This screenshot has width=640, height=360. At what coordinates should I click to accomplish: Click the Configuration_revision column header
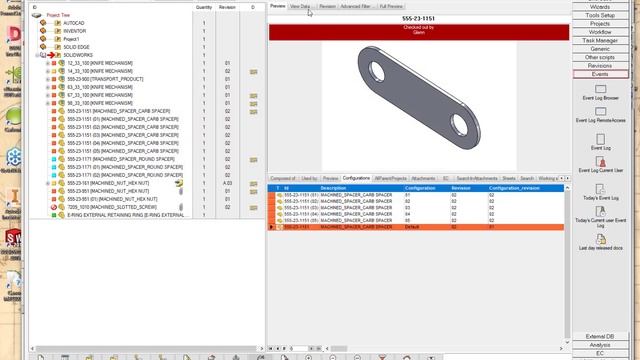click(525, 188)
